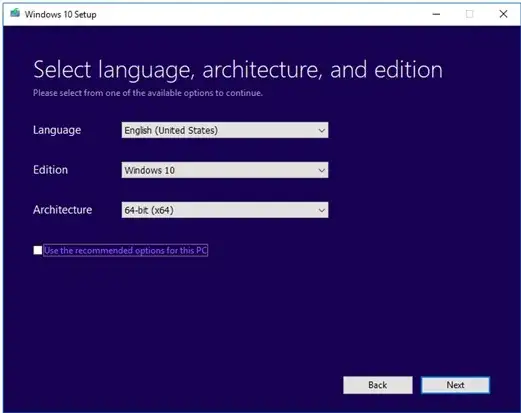
Task: Close the Windows 10 Setup window
Action: click(503, 14)
